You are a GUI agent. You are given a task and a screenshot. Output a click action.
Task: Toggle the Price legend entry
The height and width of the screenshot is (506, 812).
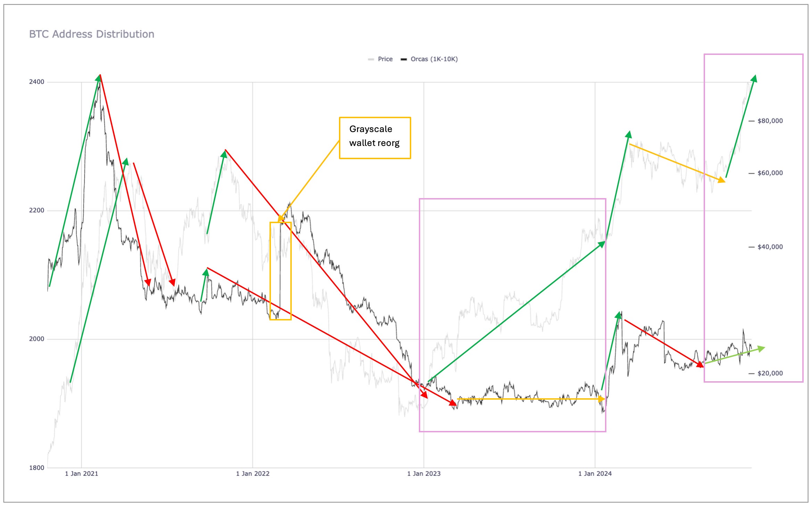(385, 59)
